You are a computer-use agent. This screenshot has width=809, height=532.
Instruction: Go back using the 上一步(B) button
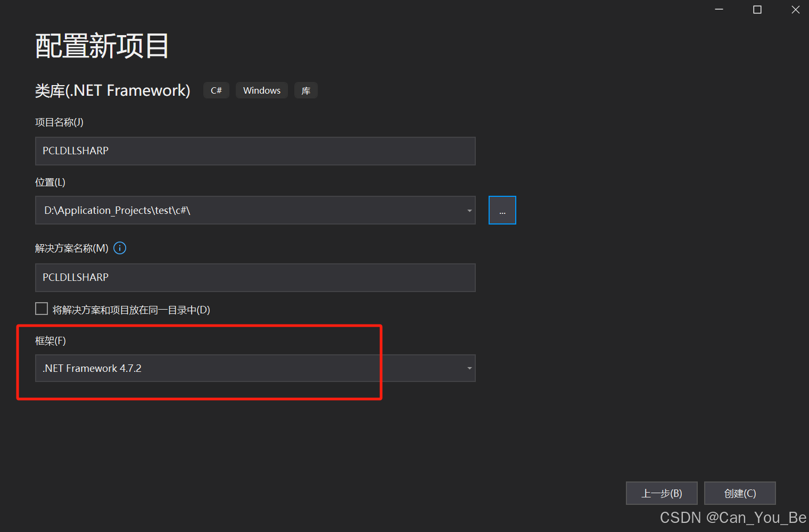tap(662, 493)
